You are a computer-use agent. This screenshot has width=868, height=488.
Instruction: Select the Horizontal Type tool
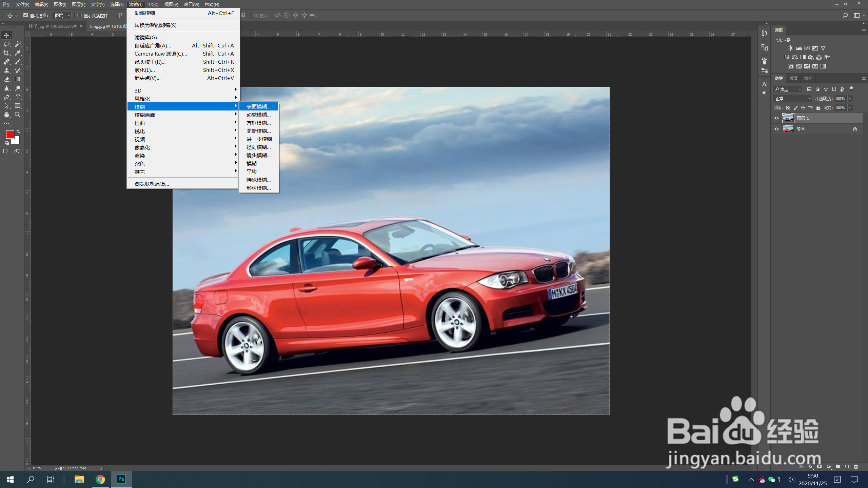pos(18,97)
